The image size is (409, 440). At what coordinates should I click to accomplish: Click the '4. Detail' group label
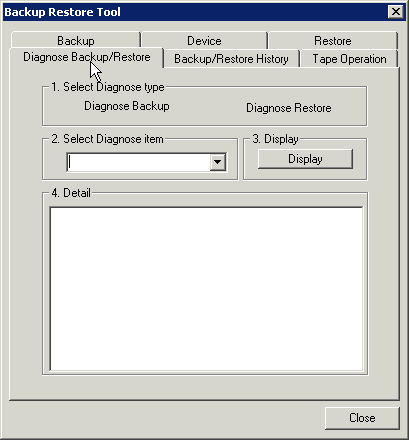click(x=71, y=193)
